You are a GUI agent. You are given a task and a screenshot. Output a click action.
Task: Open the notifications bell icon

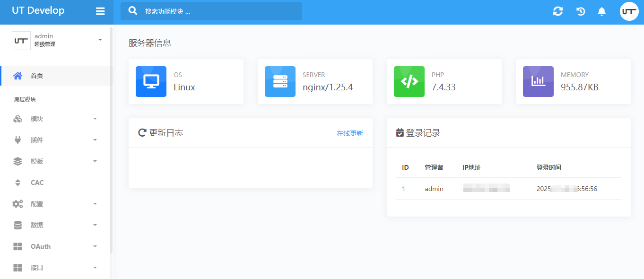pyautogui.click(x=601, y=11)
